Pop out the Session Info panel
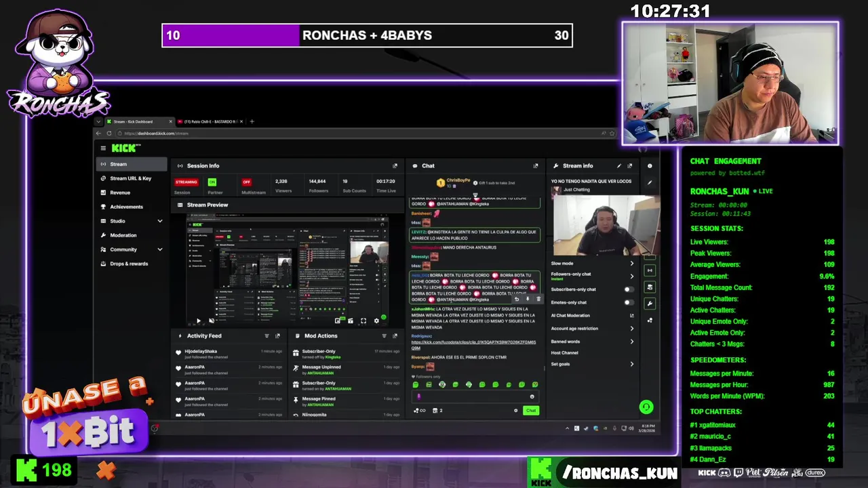This screenshot has width=868, height=488. pos(395,165)
